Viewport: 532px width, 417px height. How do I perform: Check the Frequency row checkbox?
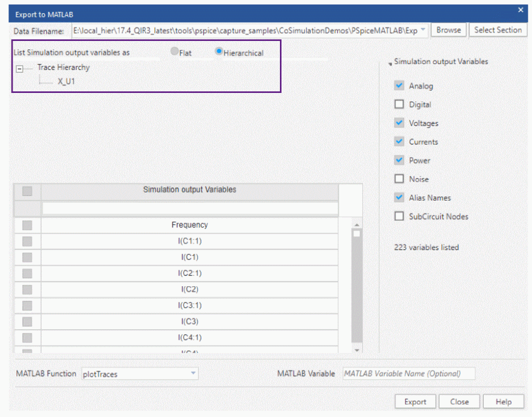tap(27, 225)
